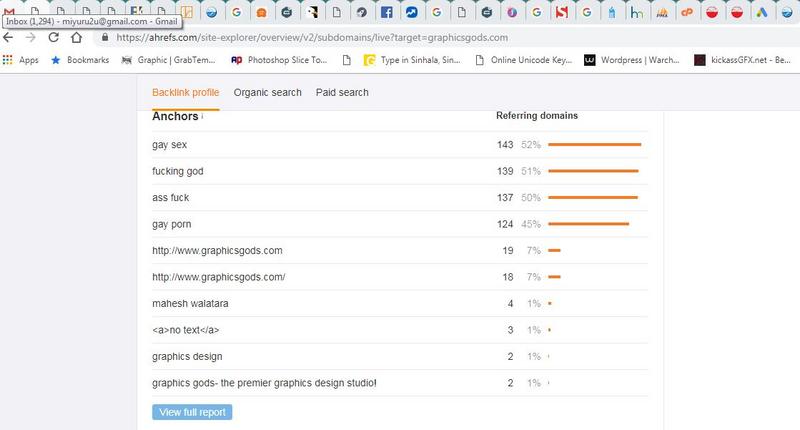
Task: Click the 50% percentage value
Action: point(531,197)
